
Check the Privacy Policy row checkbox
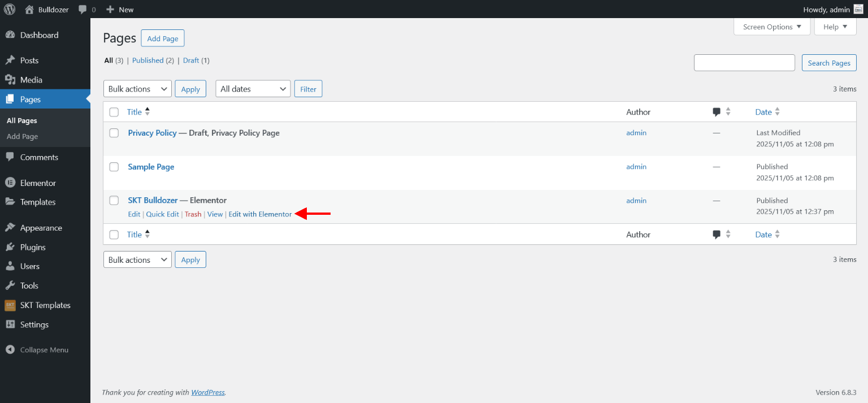(114, 133)
